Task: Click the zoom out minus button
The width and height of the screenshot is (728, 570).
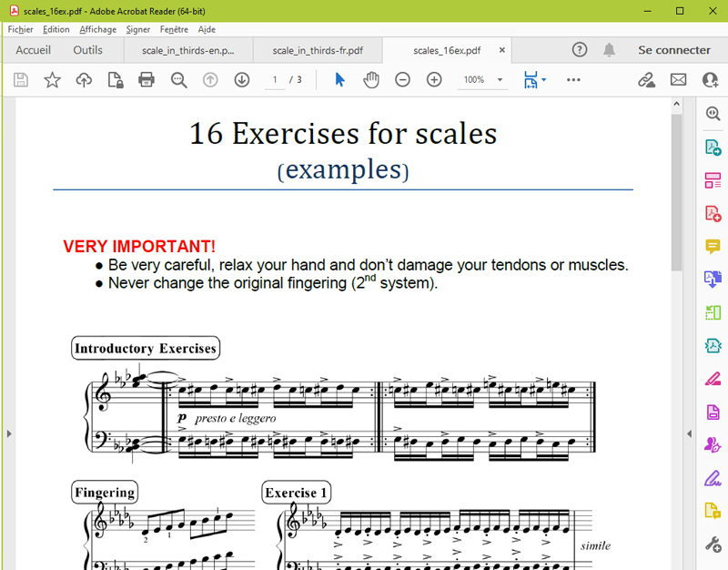Action: click(x=402, y=80)
